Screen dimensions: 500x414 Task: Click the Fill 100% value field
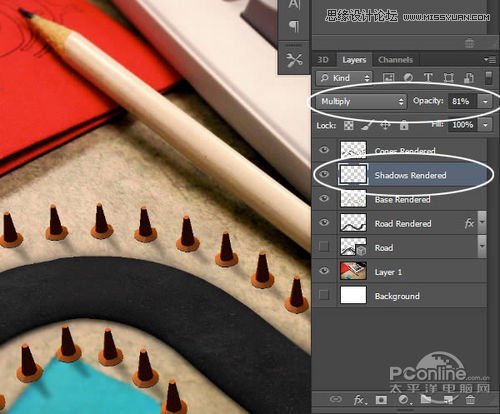[463, 125]
